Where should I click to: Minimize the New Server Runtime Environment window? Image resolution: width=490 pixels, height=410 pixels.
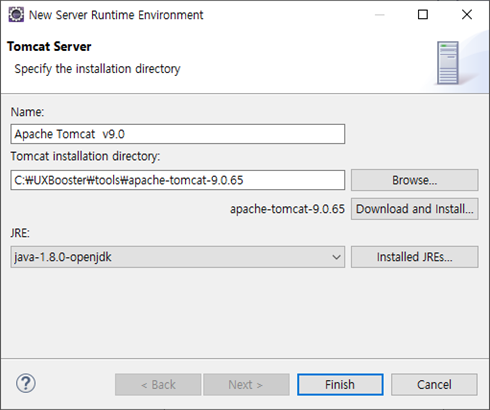click(379, 14)
